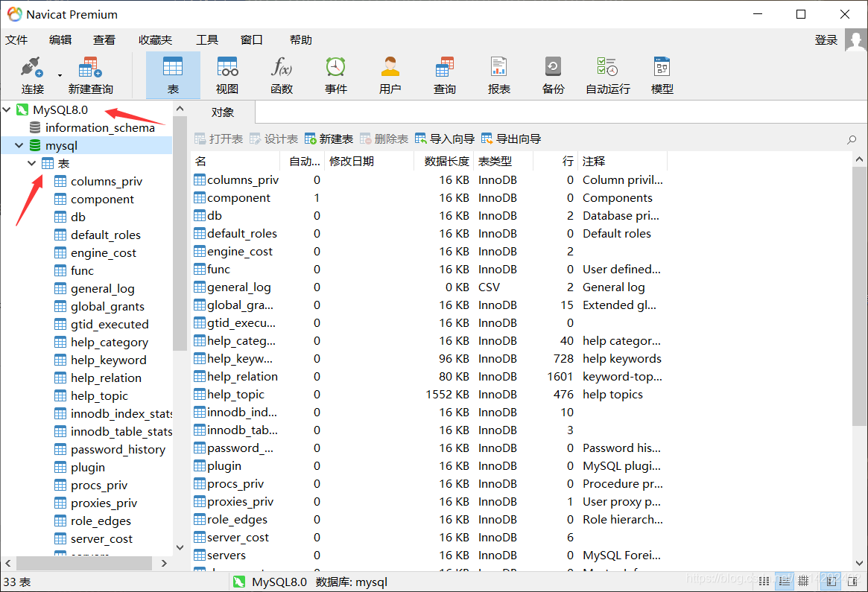Sort by the 行 column header
The image size is (868, 592).
pyautogui.click(x=555, y=161)
